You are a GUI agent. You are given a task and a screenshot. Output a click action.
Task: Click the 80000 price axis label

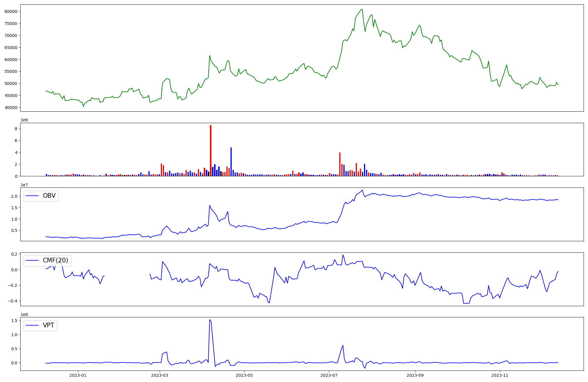click(11, 11)
